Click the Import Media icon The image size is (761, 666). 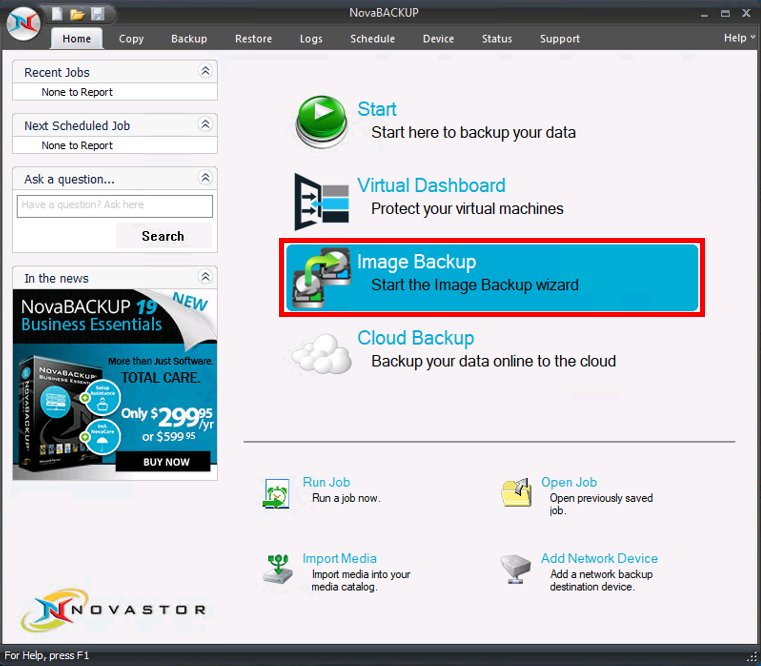(277, 568)
